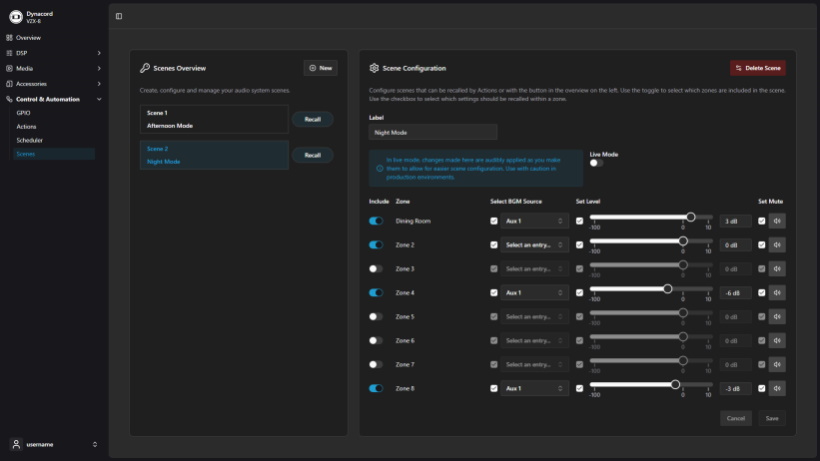
Task: Click the Media icon in sidebar
Action: (x=9, y=68)
